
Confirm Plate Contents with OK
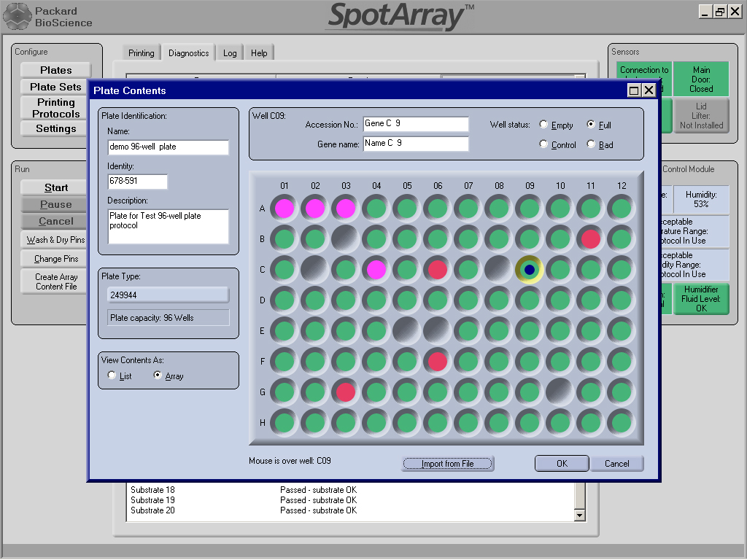coord(562,464)
